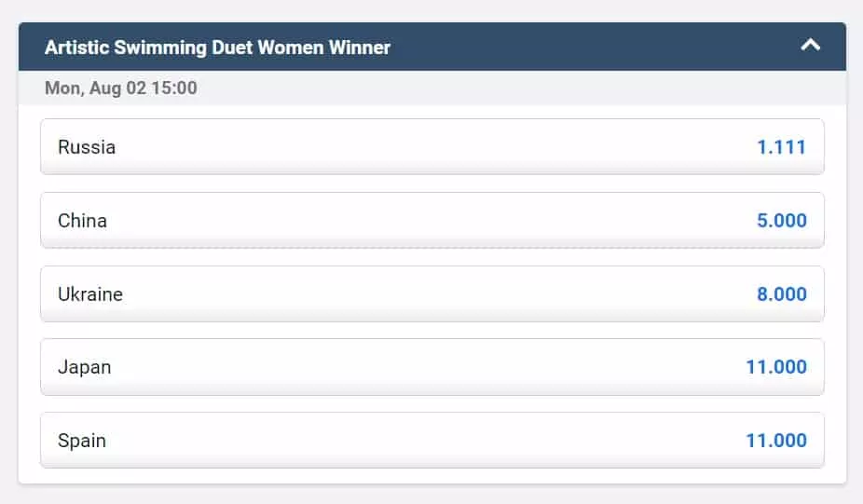Click Japan's 11.000 odds value
Image resolution: width=863 pixels, height=504 pixels.
point(775,367)
